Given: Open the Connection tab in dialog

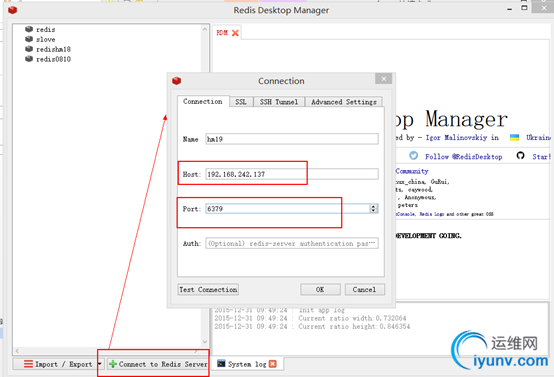Looking at the screenshot, I should tap(203, 101).
